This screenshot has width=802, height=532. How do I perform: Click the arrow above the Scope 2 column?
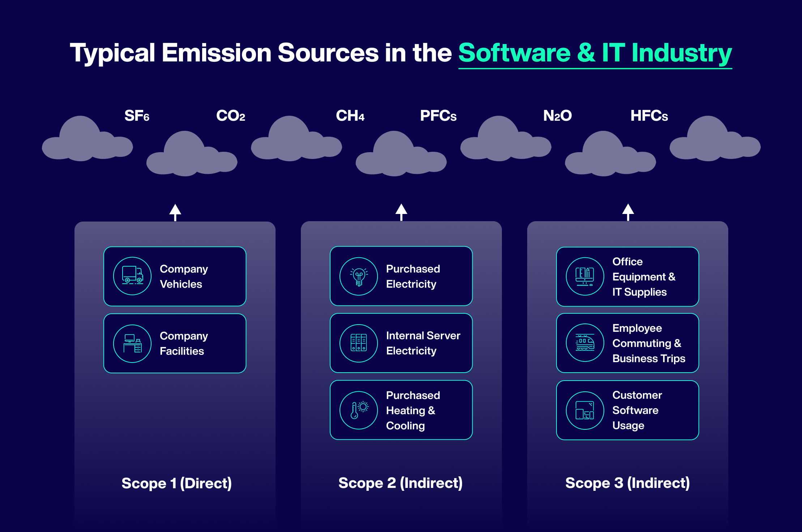coord(401,212)
